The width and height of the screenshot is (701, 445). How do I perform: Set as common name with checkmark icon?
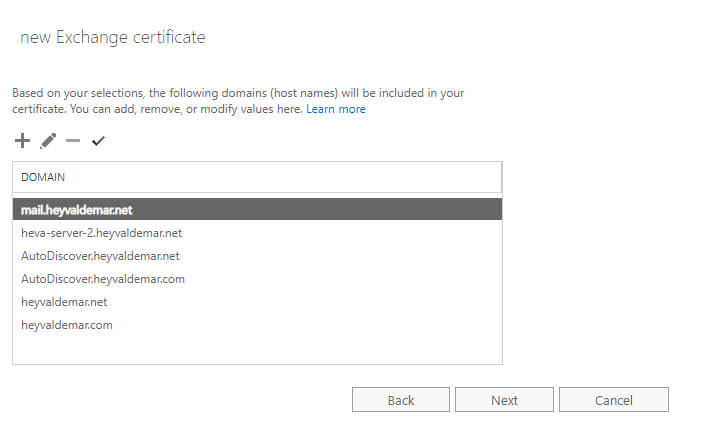[98, 141]
